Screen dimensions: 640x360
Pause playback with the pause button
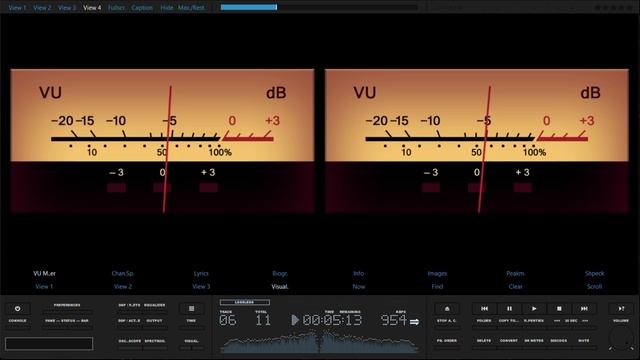pyautogui.click(x=509, y=309)
